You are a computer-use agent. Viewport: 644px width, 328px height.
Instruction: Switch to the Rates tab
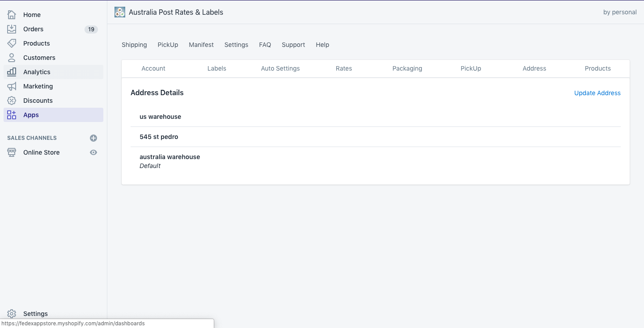tap(344, 68)
